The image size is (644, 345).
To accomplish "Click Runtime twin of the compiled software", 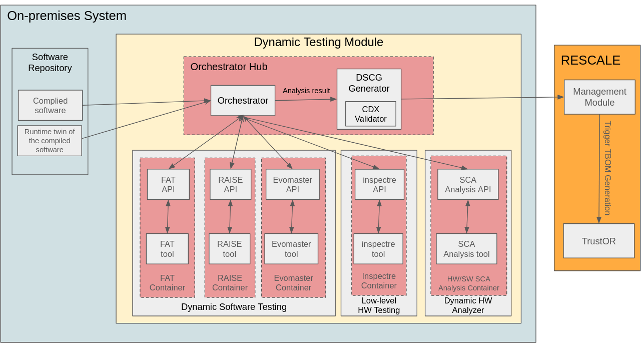I will point(50,141).
